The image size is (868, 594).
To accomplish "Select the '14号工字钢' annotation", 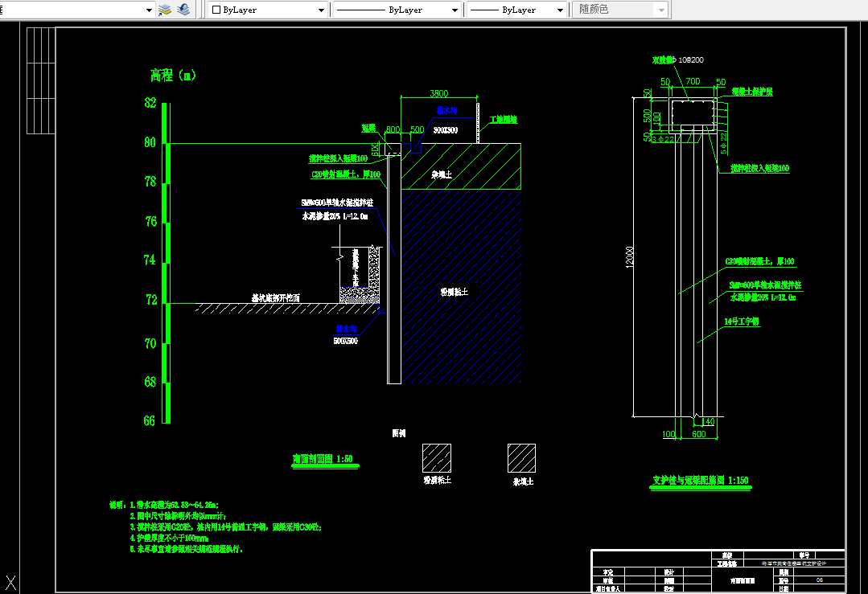I will coord(742,322).
